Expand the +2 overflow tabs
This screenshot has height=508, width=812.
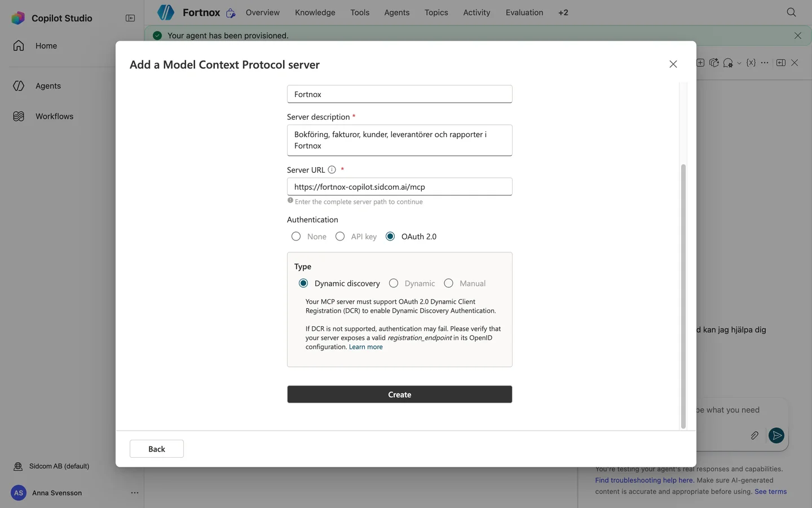[563, 12]
